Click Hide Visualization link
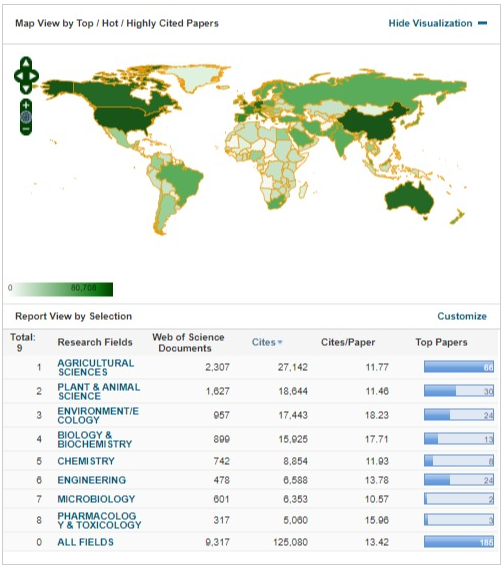This screenshot has width=504, height=568. [x=430, y=23]
